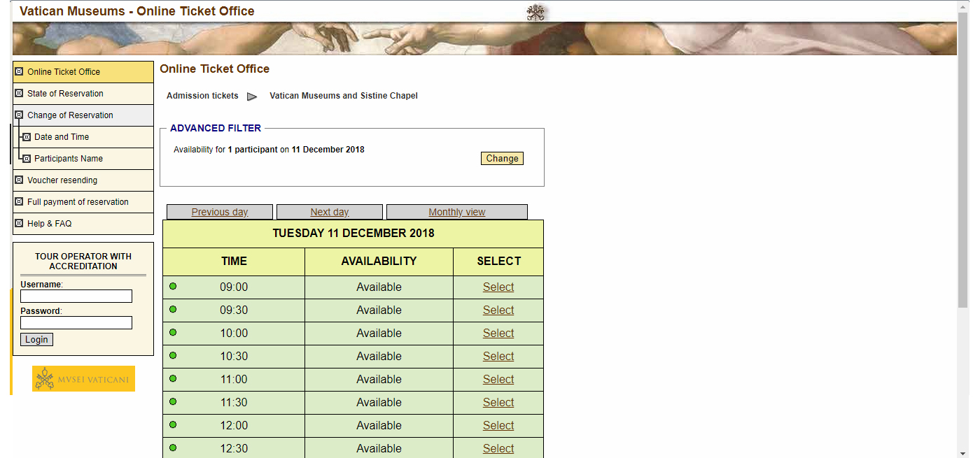The width and height of the screenshot is (980, 458).
Task: Click the box icon beside Voucher resending
Action: pyautogui.click(x=19, y=180)
